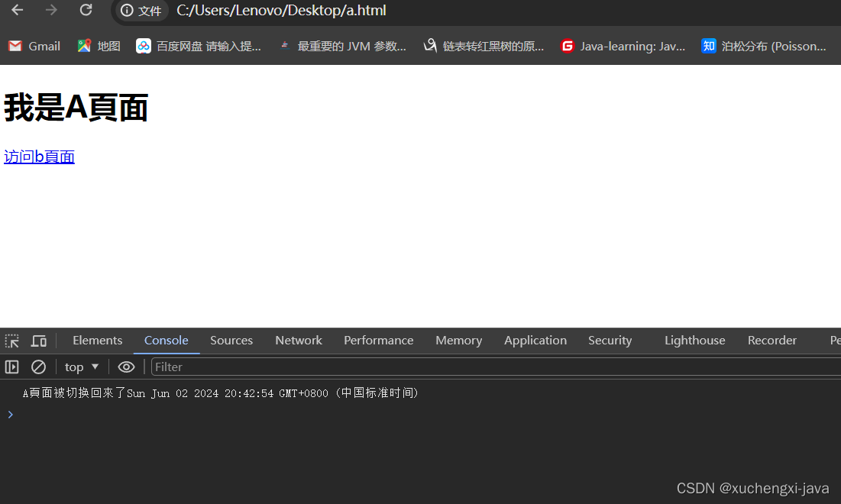Open the 百度网盘 bookmark
The image size is (841, 504).
point(199,46)
